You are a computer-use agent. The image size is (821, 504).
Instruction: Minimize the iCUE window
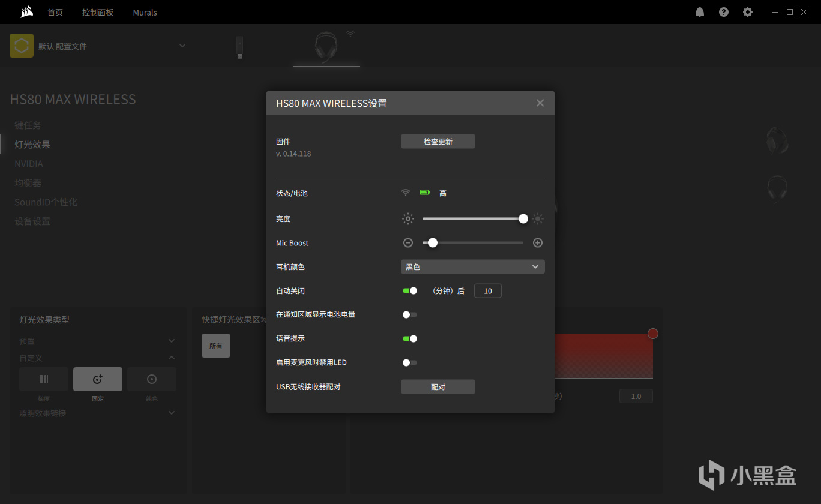click(x=774, y=12)
